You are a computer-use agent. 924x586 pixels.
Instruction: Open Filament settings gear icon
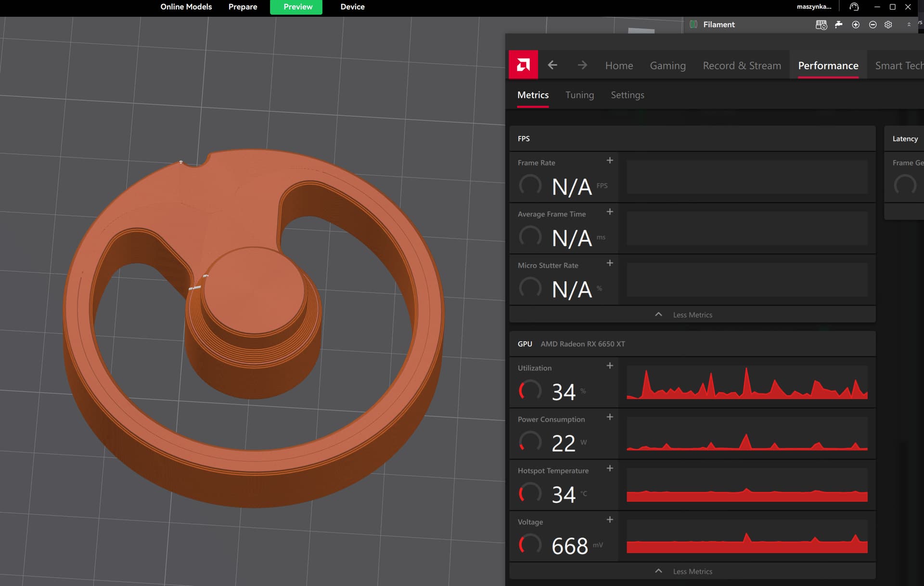coord(888,25)
